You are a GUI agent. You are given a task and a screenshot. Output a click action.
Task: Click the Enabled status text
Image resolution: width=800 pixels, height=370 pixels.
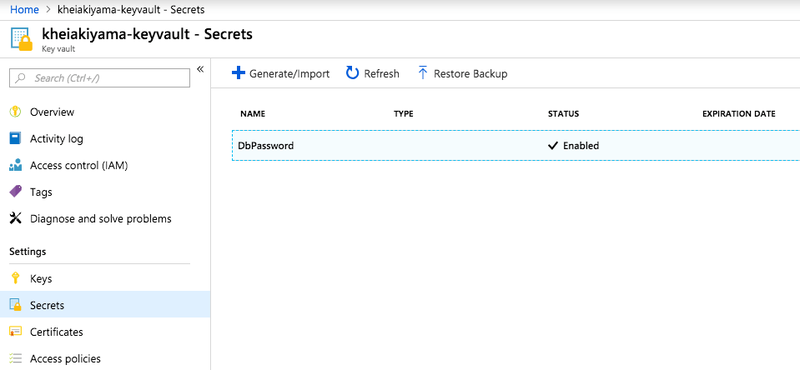click(x=581, y=146)
